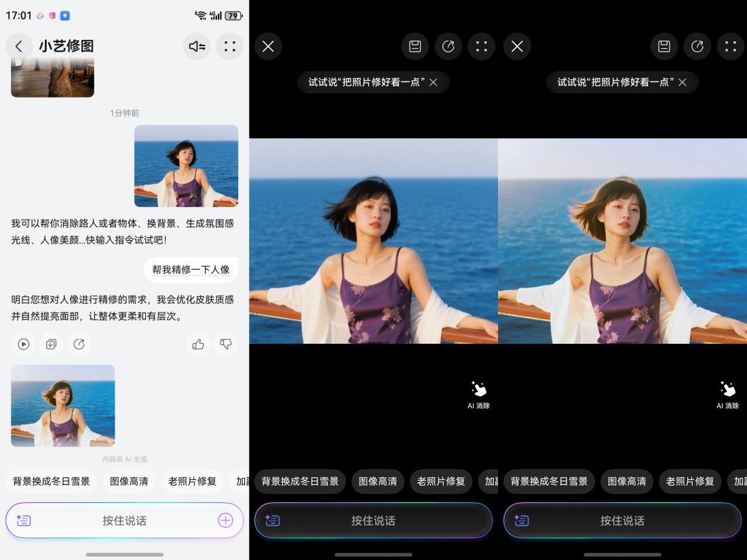Expand the plus attachment options in chat input

[x=225, y=521]
